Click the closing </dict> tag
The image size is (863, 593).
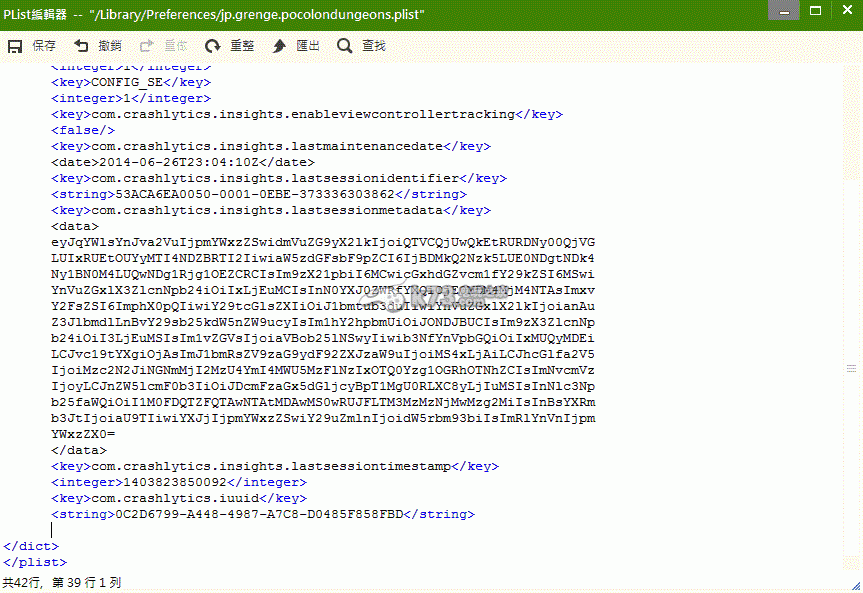click(x=31, y=546)
